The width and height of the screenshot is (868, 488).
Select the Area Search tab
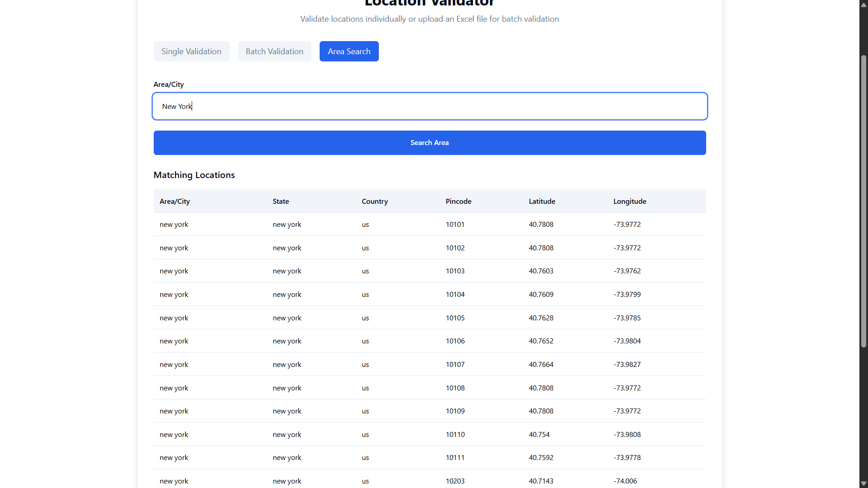pyautogui.click(x=349, y=52)
